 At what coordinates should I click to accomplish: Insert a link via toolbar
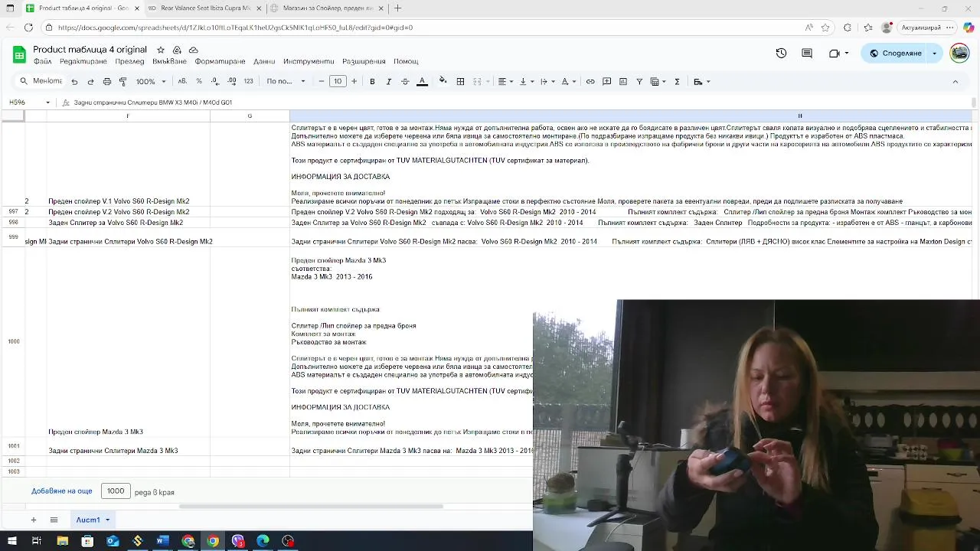590,82
